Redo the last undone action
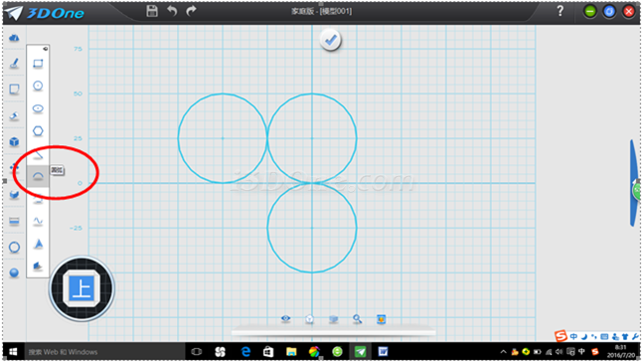 point(191,11)
